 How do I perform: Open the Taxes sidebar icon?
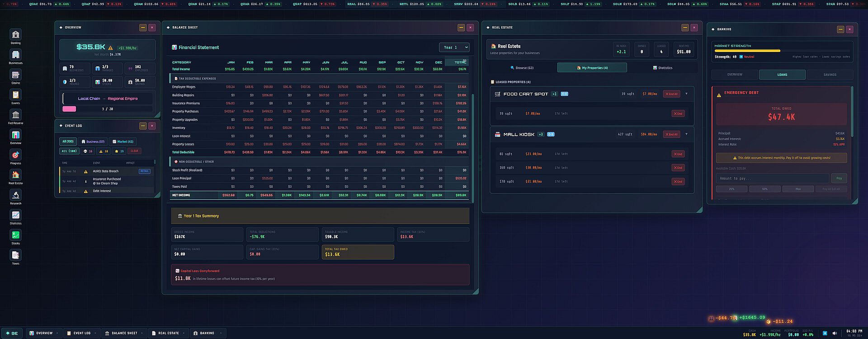[15, 255]
